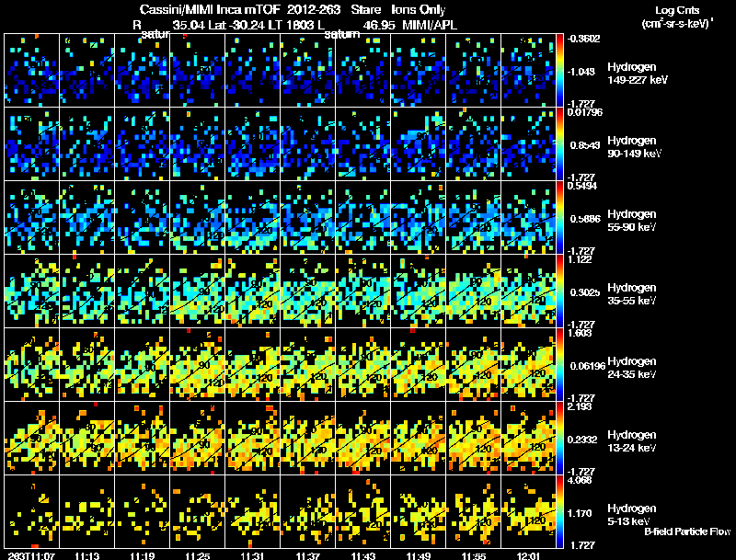Image resolution: width=736 pixels, height=560 pixels.
Task: Click the 11:43 panel in the 24-35 keV row
Action: (x=362, y=364)
